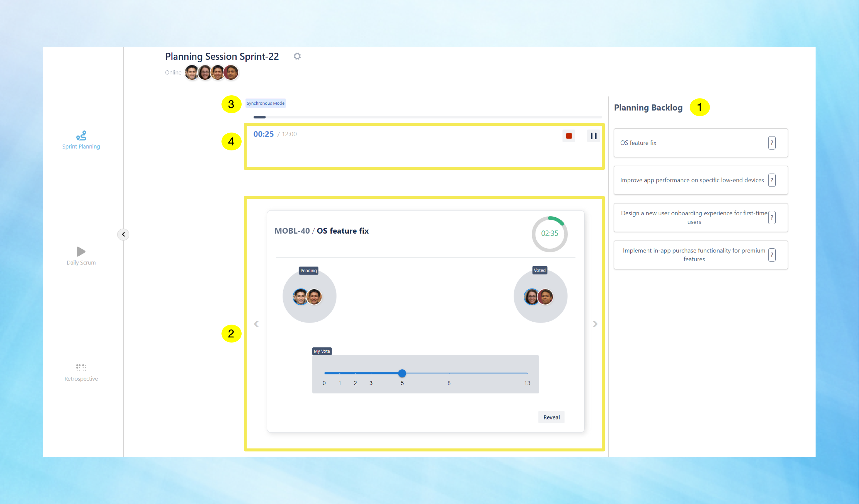The width and height of the screenshot is (859, 504).
Task: Open the session settings gear icon
Action: 297,56
